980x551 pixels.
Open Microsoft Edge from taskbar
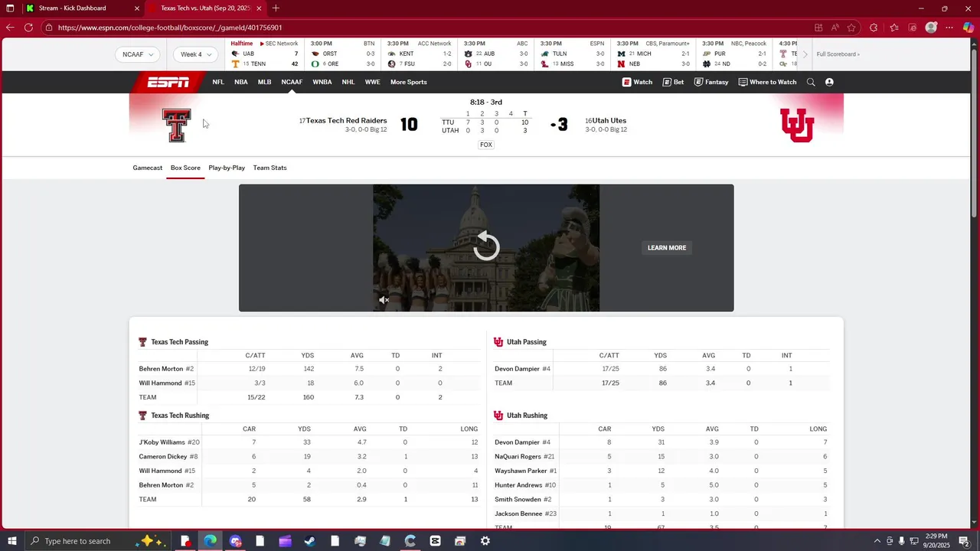point(210,541)
